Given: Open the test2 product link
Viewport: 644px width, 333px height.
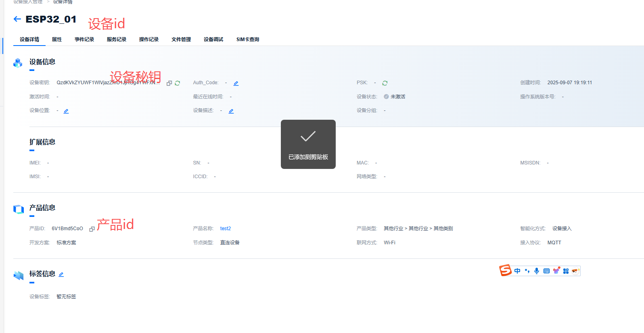Looking at the screenshot, I should pyautogui.click(x=226, y=229).
